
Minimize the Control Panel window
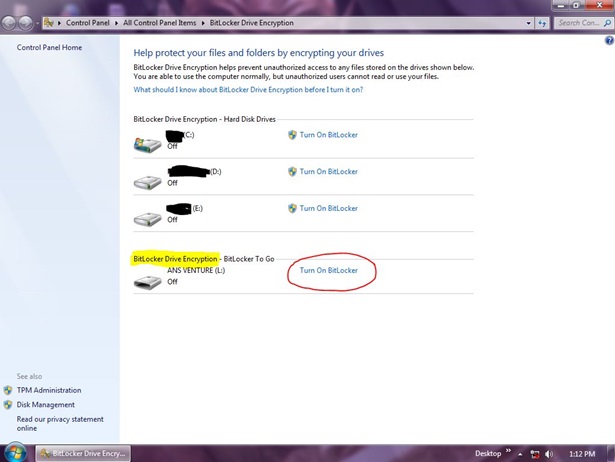(561, 5)
